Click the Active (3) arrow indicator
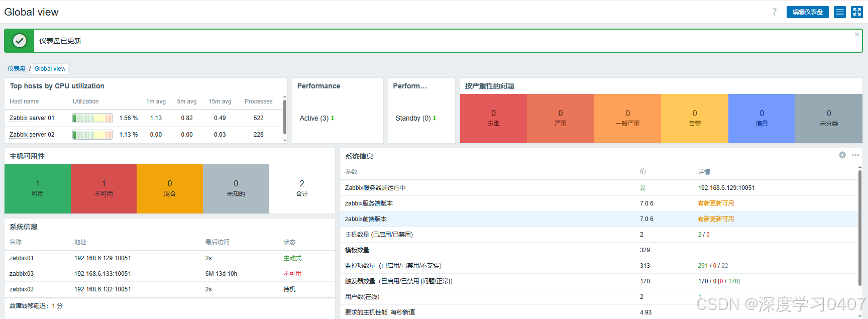The width and height of the screenshot is (868, 319). 333,118
